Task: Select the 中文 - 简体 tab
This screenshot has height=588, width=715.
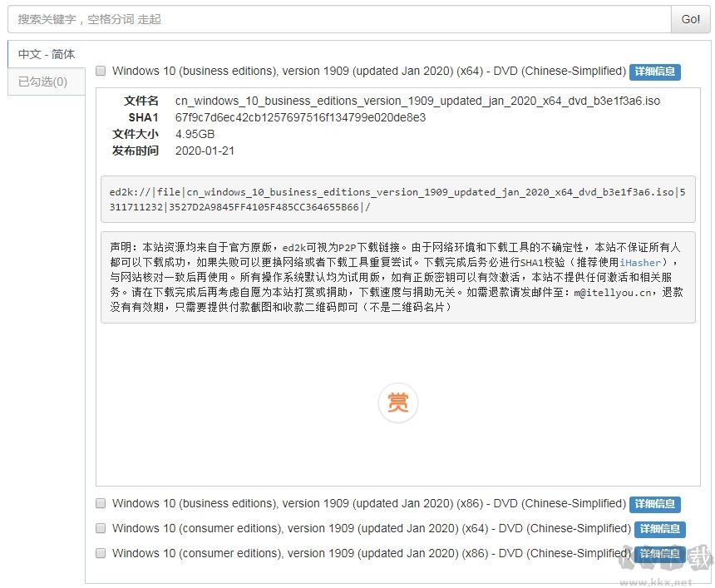Action: (47, 54)
